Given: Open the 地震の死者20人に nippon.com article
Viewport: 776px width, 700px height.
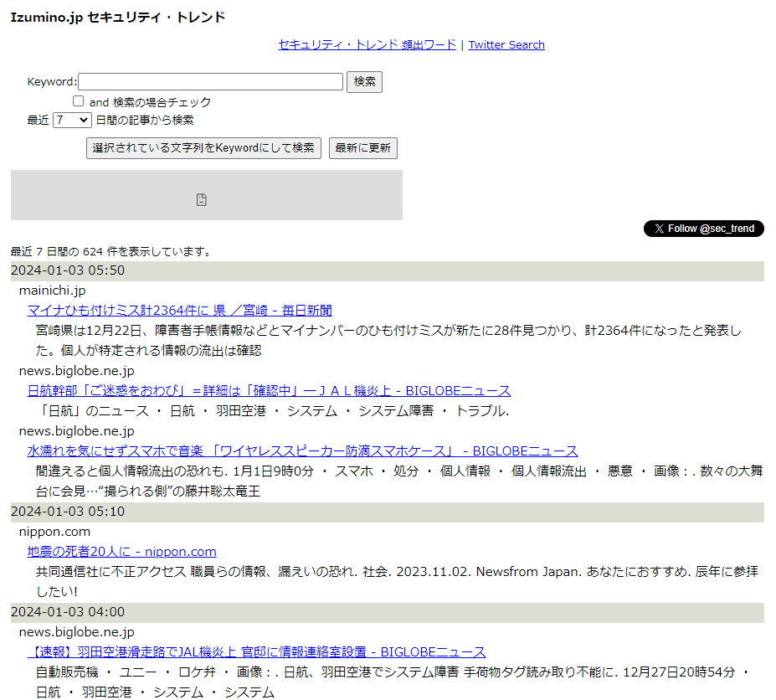Looking at the screenshot, I should pos(121,551).
